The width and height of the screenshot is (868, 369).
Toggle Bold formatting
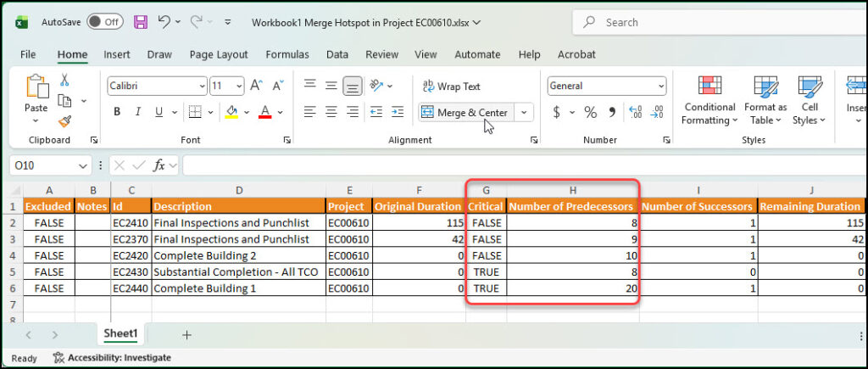click(117, 112)
